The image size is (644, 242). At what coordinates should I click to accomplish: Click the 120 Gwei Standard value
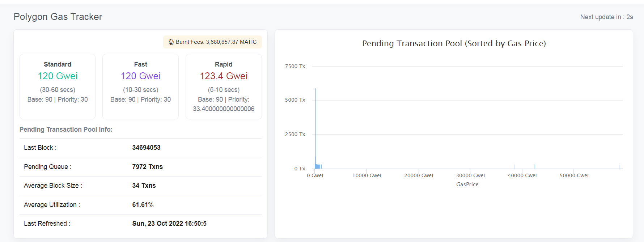(x=58, y=76)
